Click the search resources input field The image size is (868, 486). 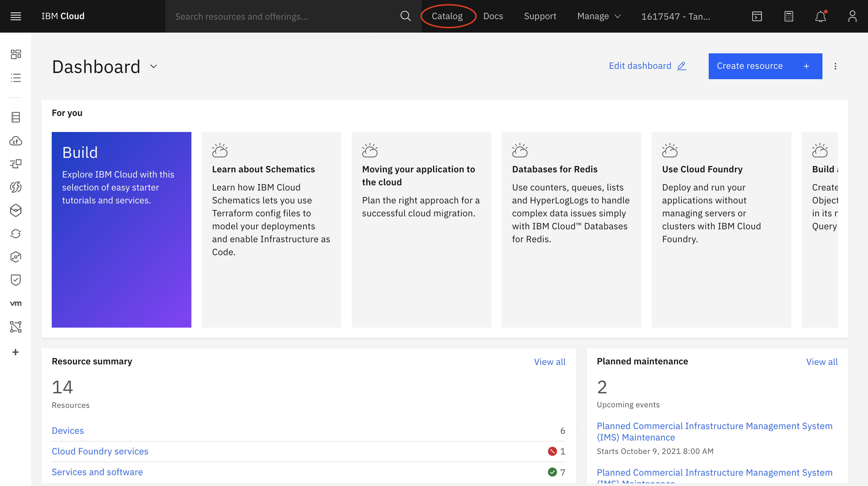click(x=283, y=16)
